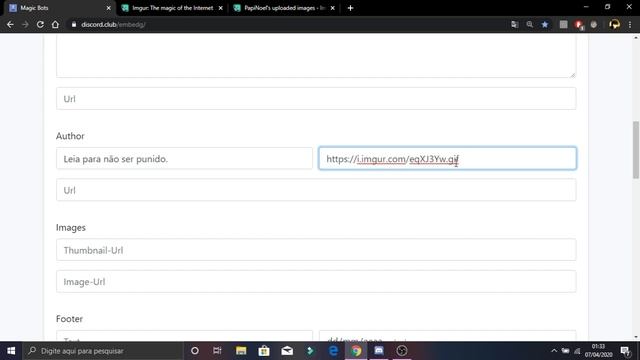640x360 pixels.
Task: Click the scrollbar down arrow
Action: [x=636, y=337]
